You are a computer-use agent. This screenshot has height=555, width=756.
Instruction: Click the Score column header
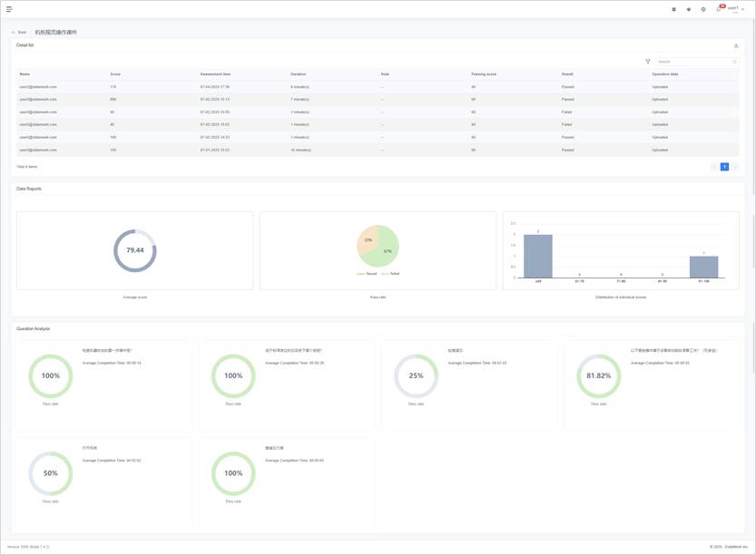click(x=115, y=74)
